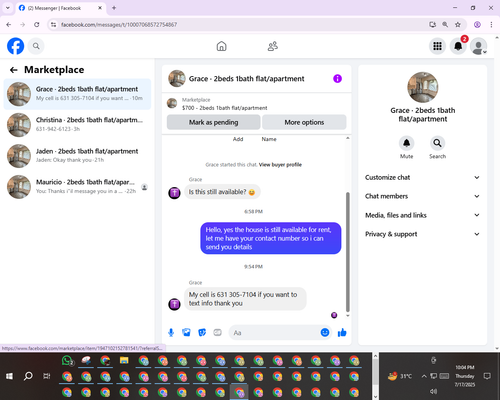Open the install/cast icon in address bar
Screen dimensions: 500x400
tap(432, 24)
